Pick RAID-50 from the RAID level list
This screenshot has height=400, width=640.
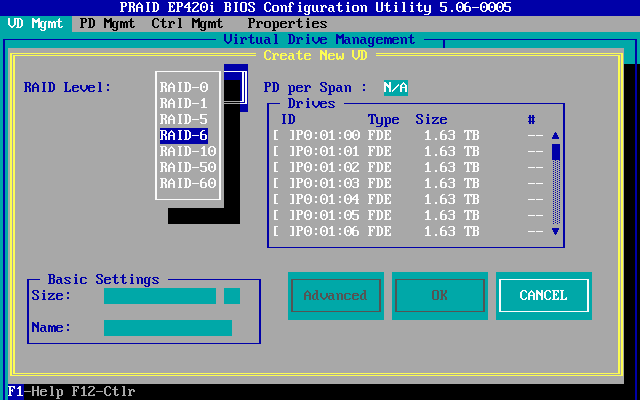click(x=188, y=167)
